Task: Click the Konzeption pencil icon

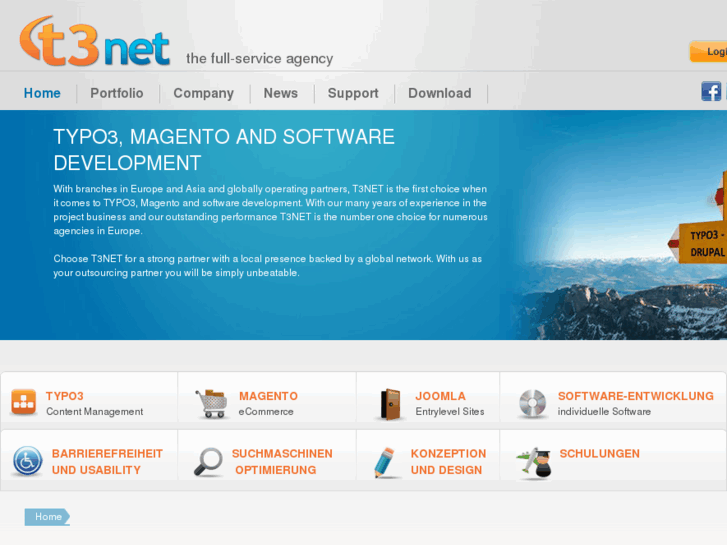Action: click(384, 462)
